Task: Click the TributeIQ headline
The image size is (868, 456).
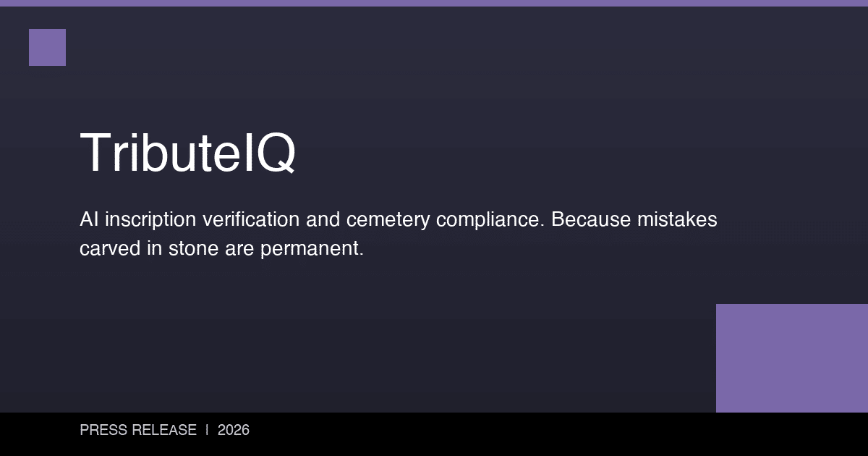Action: (x=187, y=153)
